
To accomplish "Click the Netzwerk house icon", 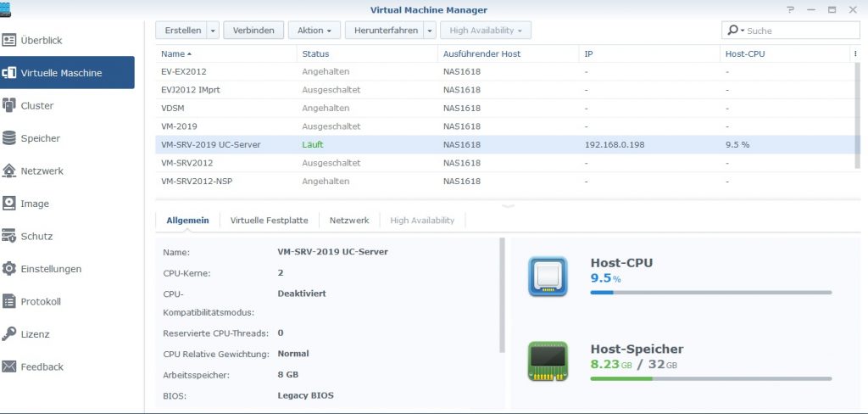I will (x=8, y=171).
